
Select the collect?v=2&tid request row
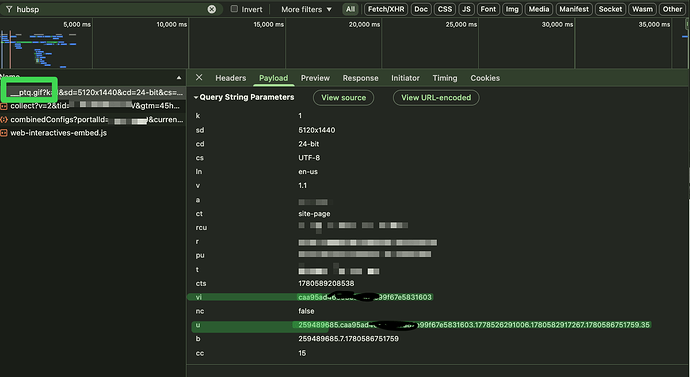pos(92,106)
